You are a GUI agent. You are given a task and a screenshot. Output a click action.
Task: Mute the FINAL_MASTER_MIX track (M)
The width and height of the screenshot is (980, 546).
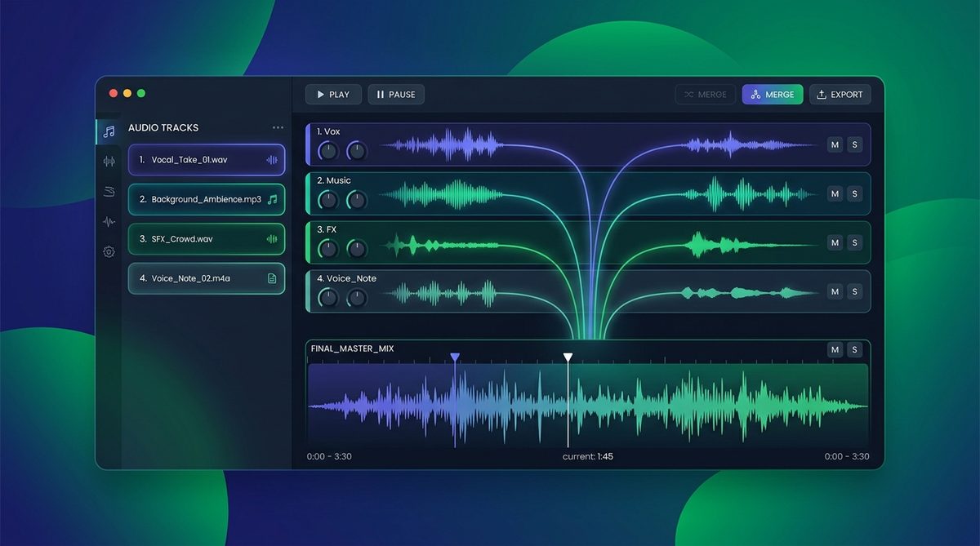835,350
